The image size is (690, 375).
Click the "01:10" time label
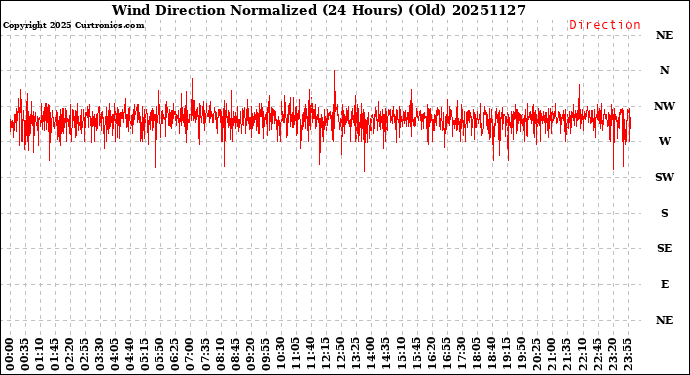click(x=40, y=355)
